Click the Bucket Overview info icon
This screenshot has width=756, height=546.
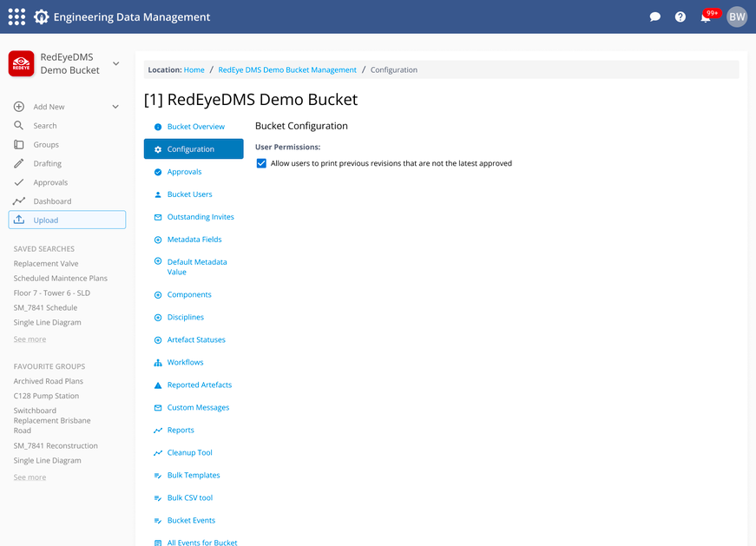[158, 127]
